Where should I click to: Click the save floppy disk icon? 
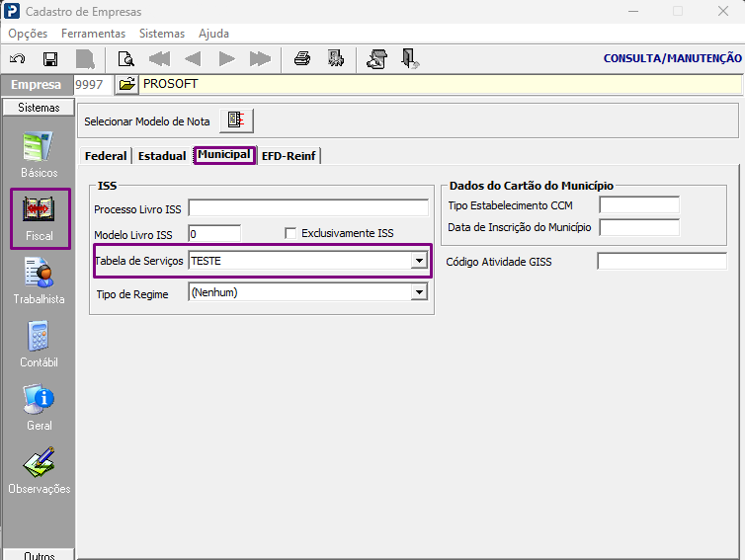click(x=50, y=59)
